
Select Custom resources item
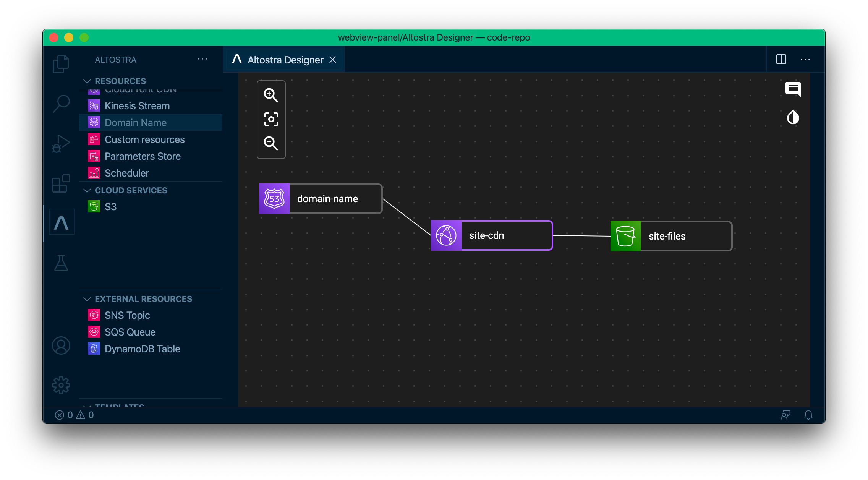click(151, 139)
